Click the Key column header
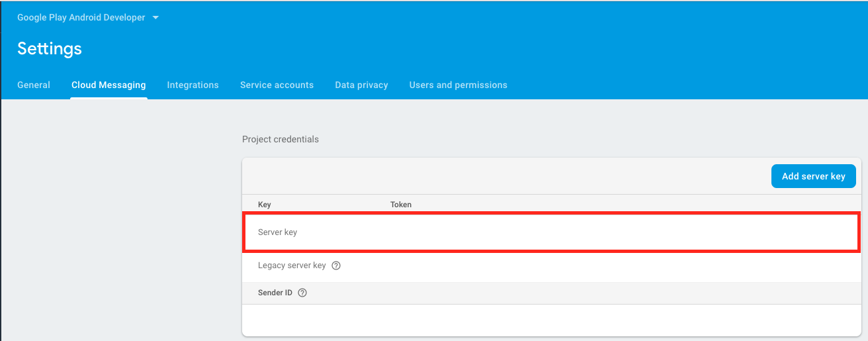This screenshot has width=868, height=341. pos(264,205)
